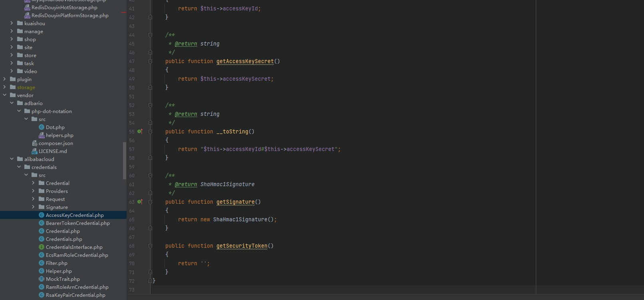Fold the doc comment at line 44
Screen dimensions: 644x300
tap(150, 35)
